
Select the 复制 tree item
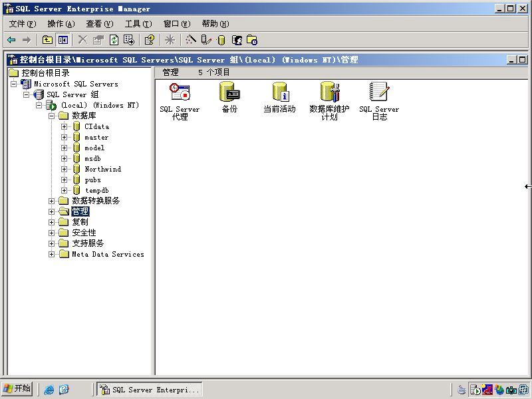80,222
